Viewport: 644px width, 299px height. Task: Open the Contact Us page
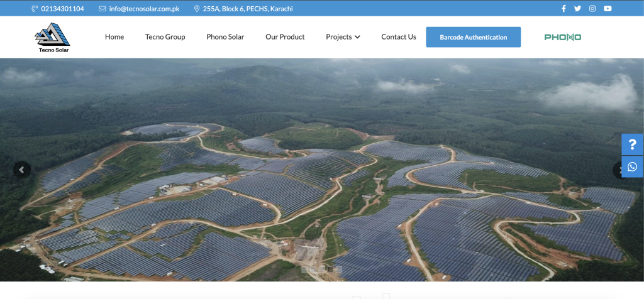coord(399,37)
